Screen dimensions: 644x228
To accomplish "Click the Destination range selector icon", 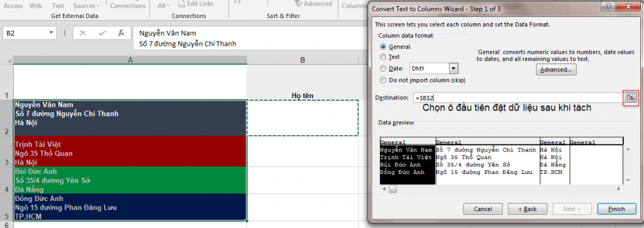I will pyautogui.click(x=630, y=97).
